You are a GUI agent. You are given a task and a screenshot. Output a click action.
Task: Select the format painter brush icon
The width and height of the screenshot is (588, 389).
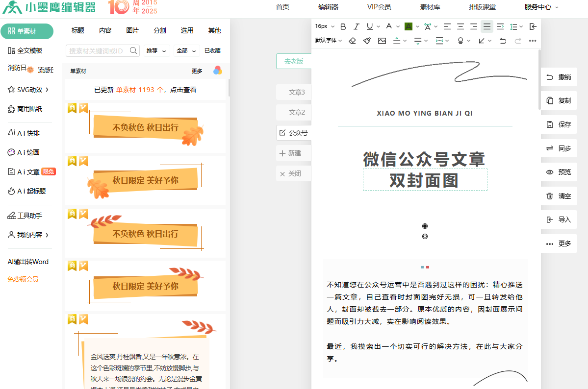[x=367, y=41]
